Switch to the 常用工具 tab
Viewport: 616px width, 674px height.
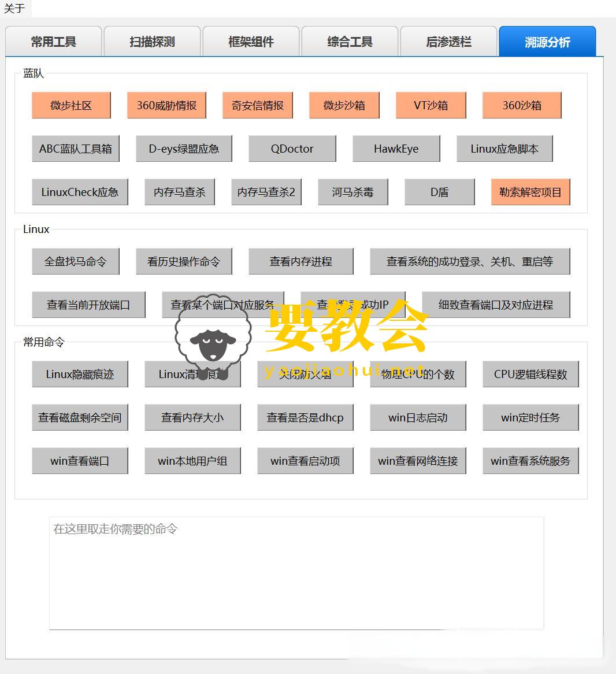click(54, 41)
